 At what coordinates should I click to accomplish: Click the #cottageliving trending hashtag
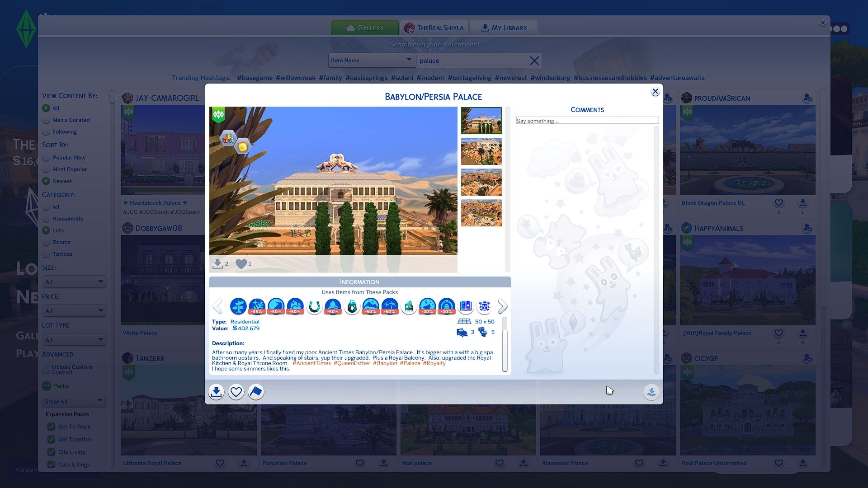[x=469, y=78]
